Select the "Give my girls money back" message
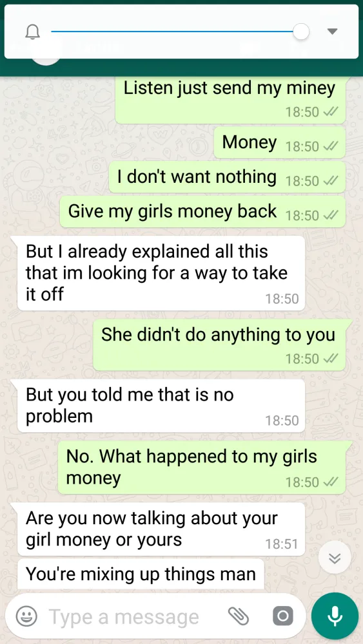Viewport: 363px width, 644px height. (x=202, y=211)
